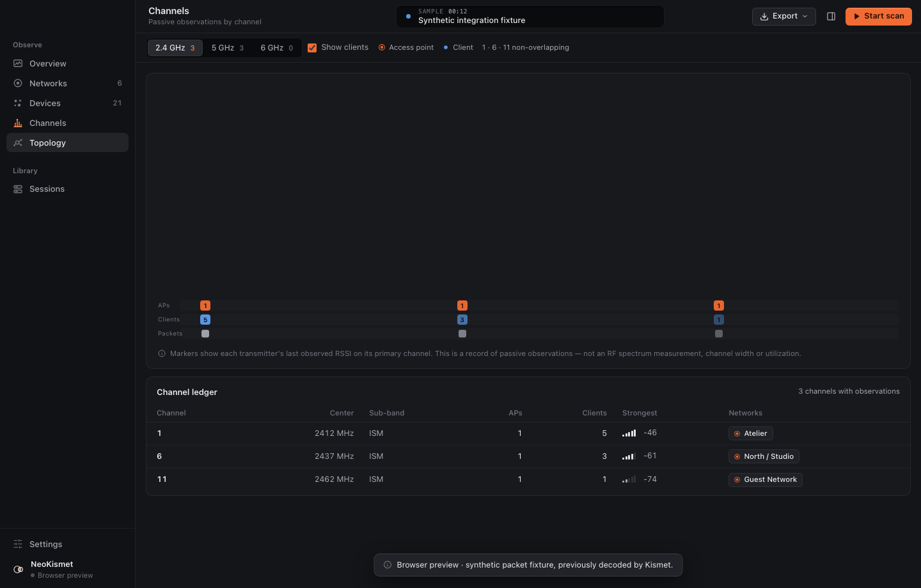Image resolution: width=921 pixels, height=588 pixels.
Task: Switch to the 5 GHz band tab
Action: [228, 48]
